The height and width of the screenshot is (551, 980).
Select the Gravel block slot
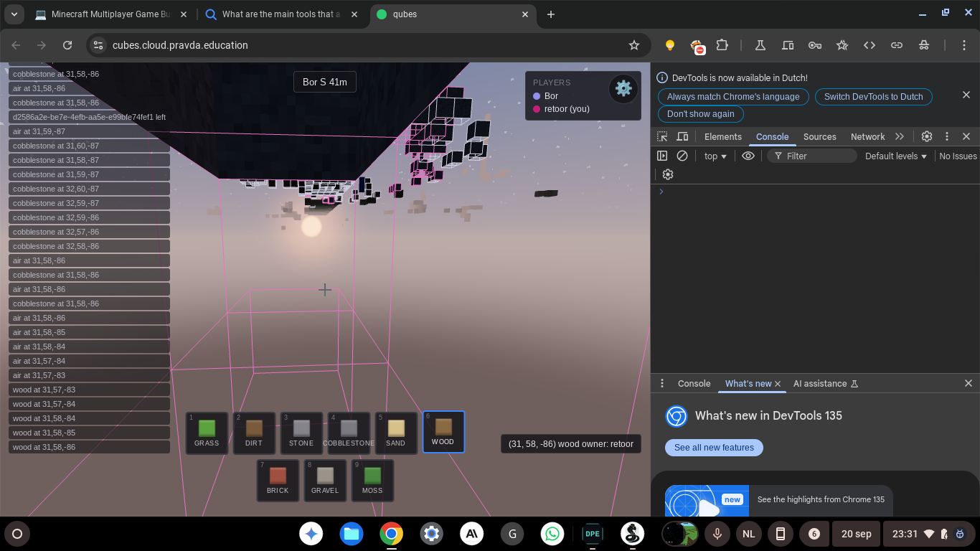(x=325, y=480)
